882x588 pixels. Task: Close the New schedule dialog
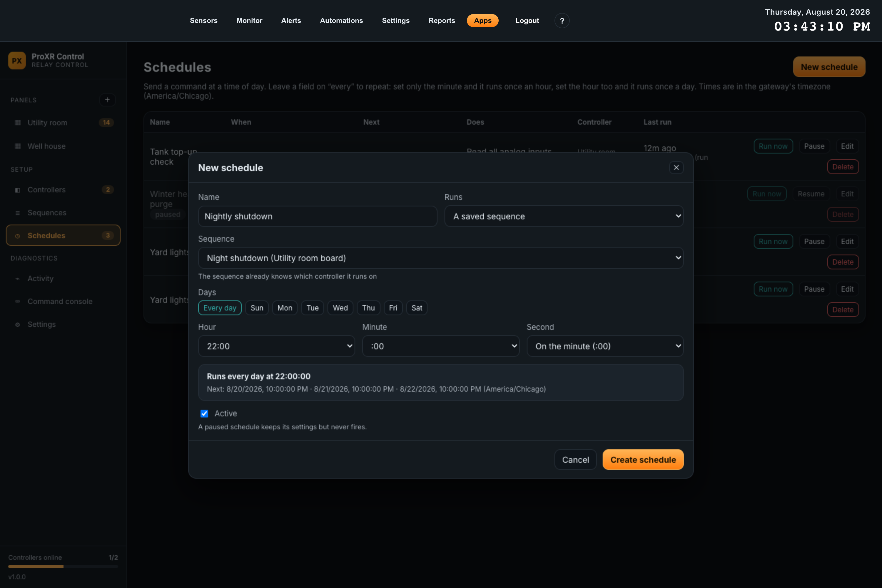[676, 168]
